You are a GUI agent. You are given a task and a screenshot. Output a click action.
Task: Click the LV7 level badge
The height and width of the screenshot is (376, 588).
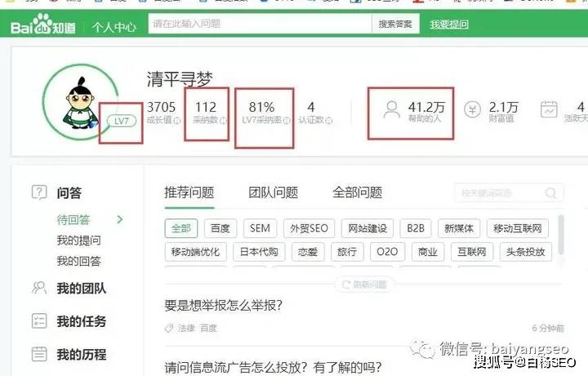pyautogui.click(x=122, y=121)
